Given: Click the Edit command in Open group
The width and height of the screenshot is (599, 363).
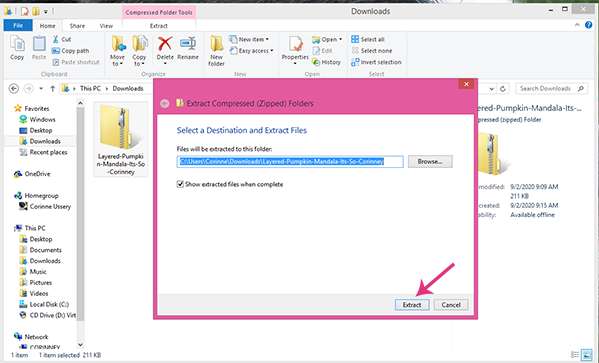Looking at the screenshot, I should (x=322, y=50).
